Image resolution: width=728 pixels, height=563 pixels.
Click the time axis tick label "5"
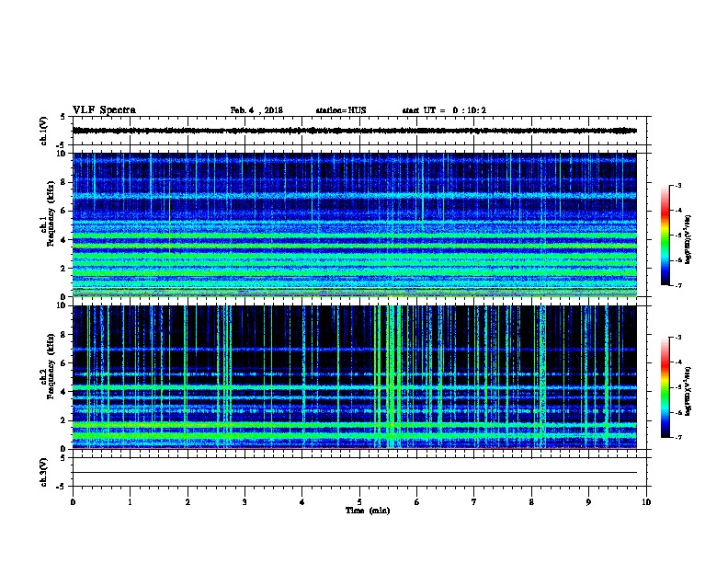(359, 501)
